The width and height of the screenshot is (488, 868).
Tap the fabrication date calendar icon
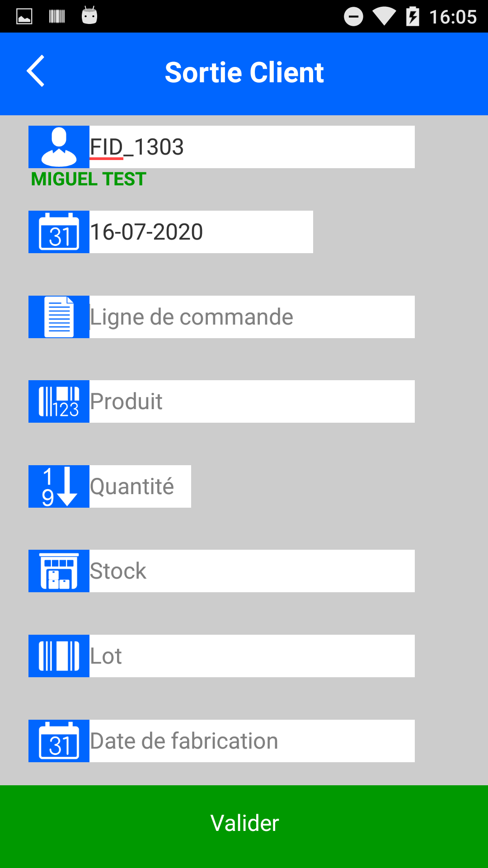click(x=59, y=741)
